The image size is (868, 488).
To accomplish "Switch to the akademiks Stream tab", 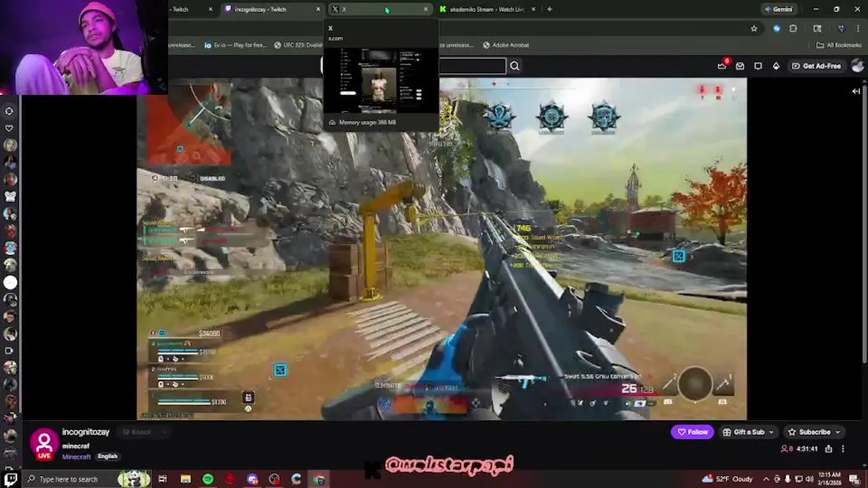I will pyautogui.click(x=488, y=9).
